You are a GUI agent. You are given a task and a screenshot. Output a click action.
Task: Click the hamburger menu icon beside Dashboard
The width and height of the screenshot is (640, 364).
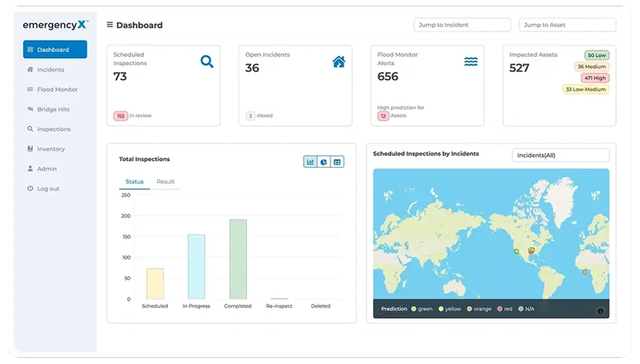(109, 25)
